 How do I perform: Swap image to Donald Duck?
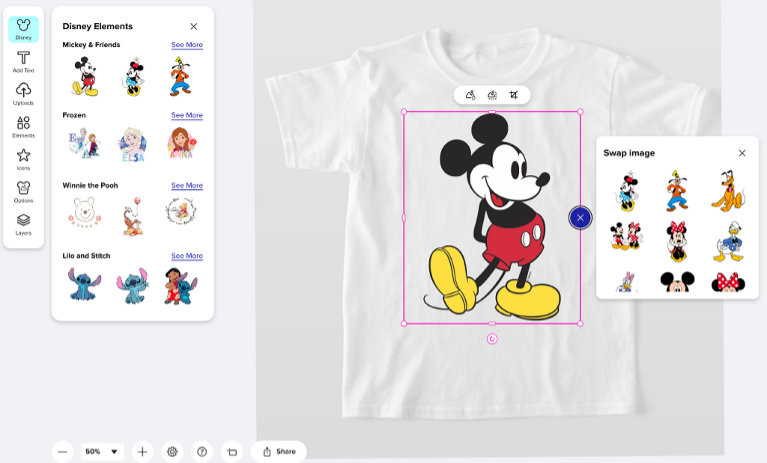729,242
